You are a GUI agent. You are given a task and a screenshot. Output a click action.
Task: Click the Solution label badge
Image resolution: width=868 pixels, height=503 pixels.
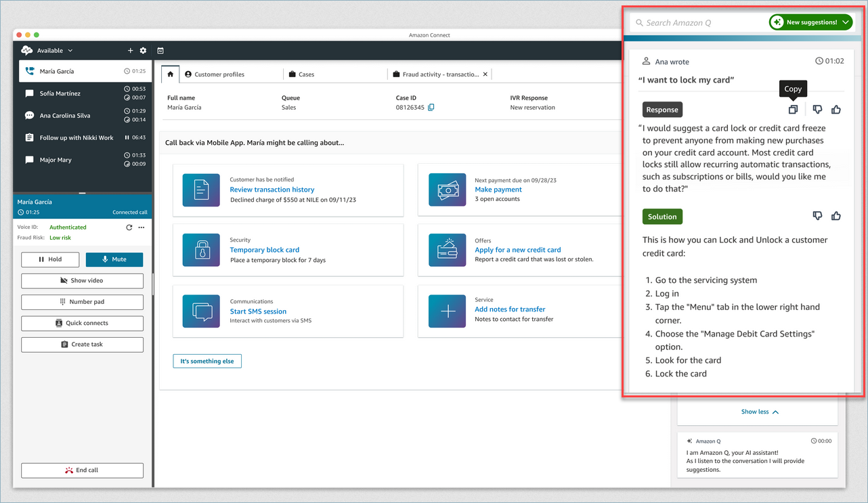click(662, 217)
